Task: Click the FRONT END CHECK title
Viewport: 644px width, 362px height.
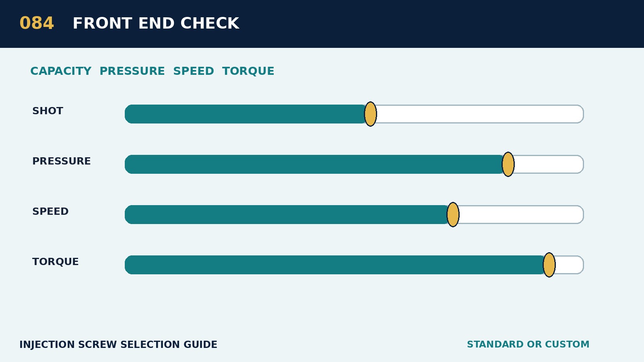Action: pyautogui.click(x=156, y=23)
